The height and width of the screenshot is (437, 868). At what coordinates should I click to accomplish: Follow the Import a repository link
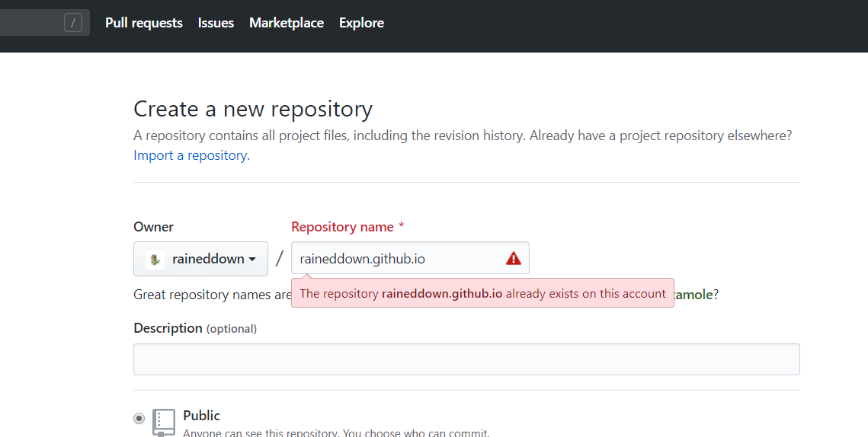point(191,155)
